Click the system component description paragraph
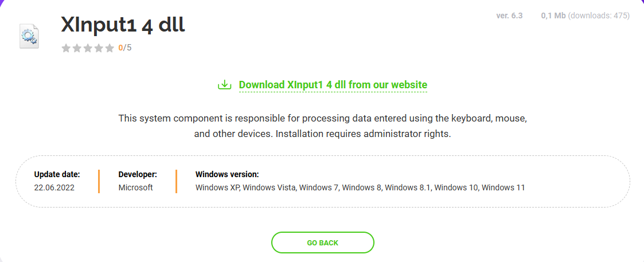The width and height of the screenshot is (644, 262). point(322,127)
